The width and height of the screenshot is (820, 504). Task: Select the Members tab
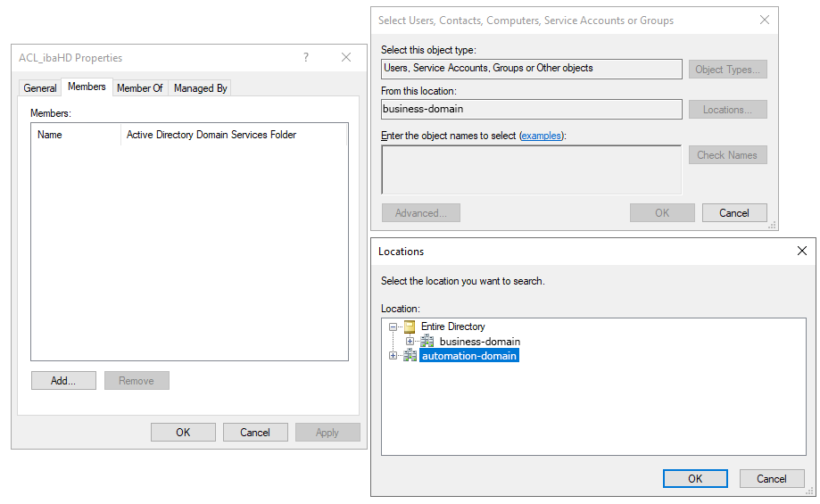coord(87,87)
